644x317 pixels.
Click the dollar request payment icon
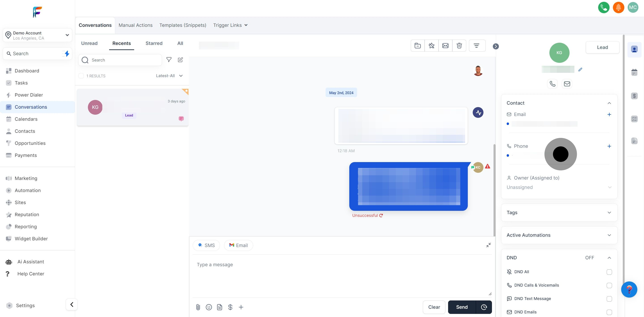click(x=230, y=307)
